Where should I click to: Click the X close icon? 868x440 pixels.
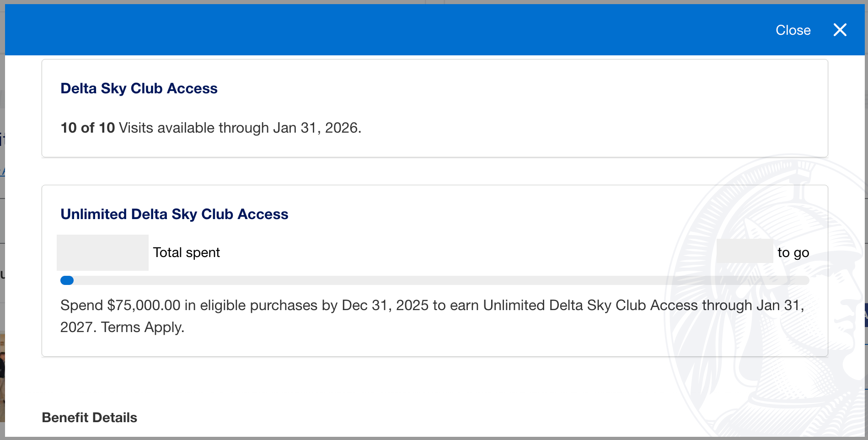coord(840,30)
